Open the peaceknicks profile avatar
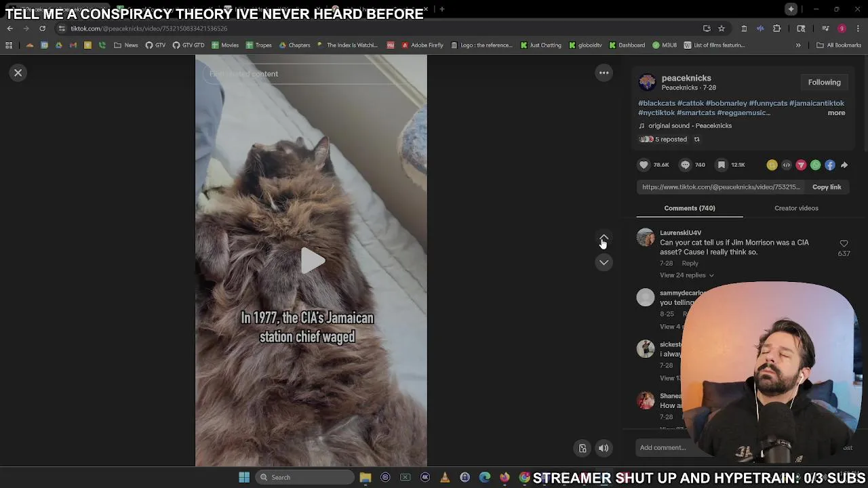This screenshot has height=488, width=868. (648, 83)
